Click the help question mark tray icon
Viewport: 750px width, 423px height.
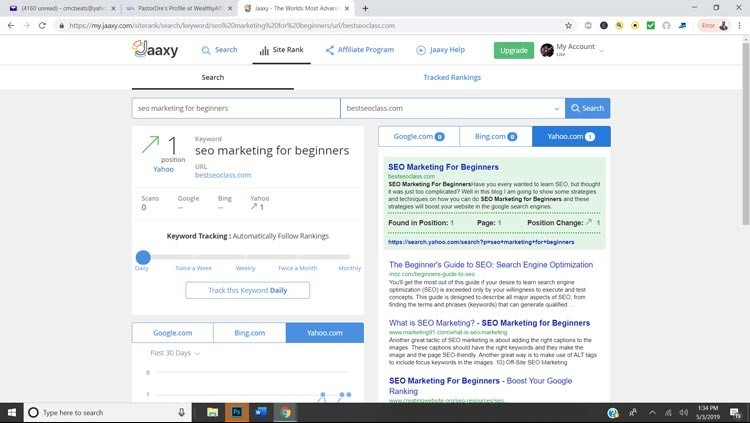pyautogui.click(x=613, y=412)
